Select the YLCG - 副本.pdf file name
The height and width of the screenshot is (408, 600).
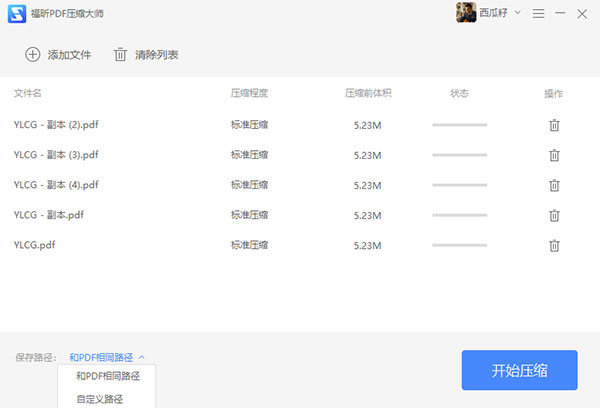(48, 215)
